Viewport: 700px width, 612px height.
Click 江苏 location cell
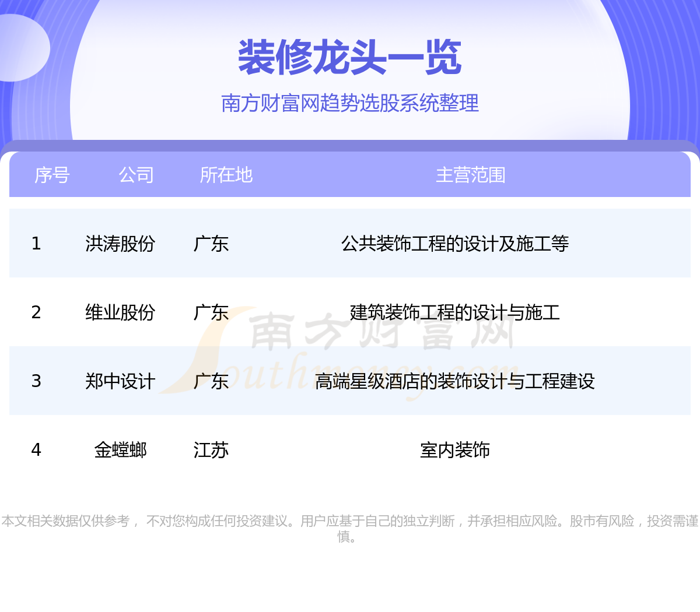(211, 450)
